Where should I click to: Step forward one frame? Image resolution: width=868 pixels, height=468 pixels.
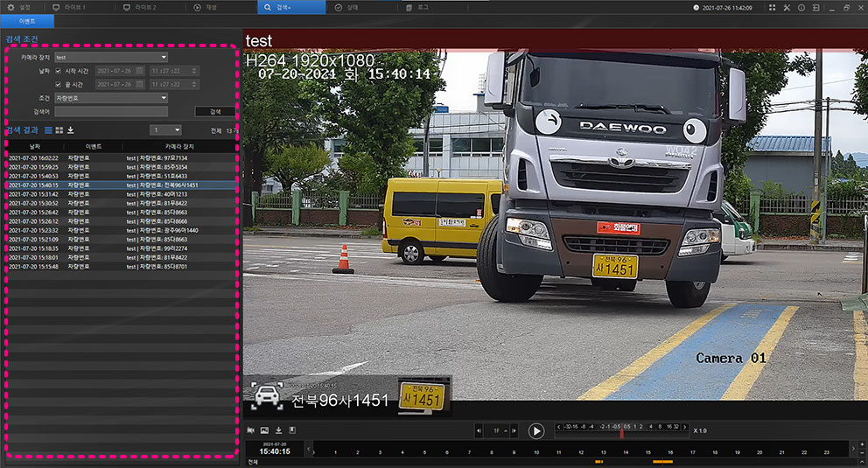pyautogui.click(x=514, y=431)
